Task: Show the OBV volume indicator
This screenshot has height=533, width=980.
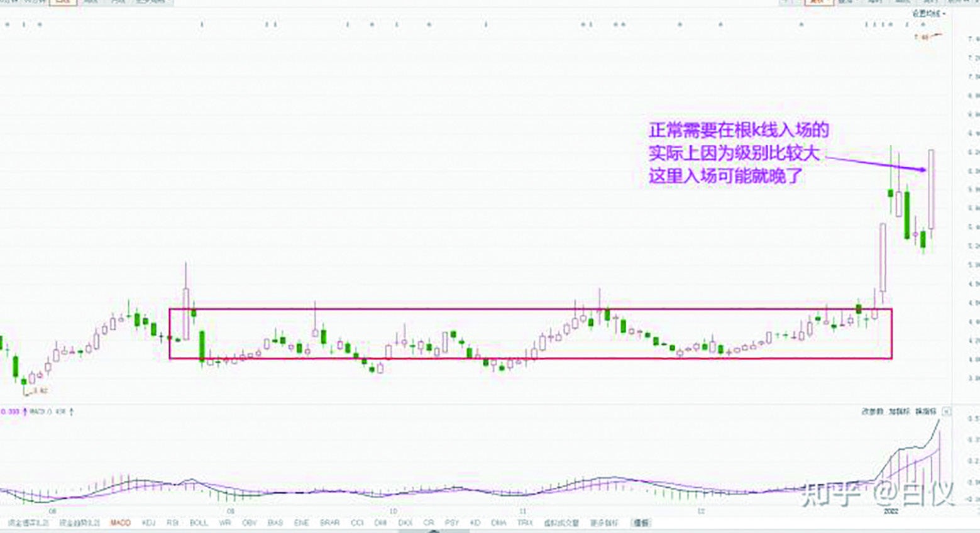Action: (x=248, y=522)
